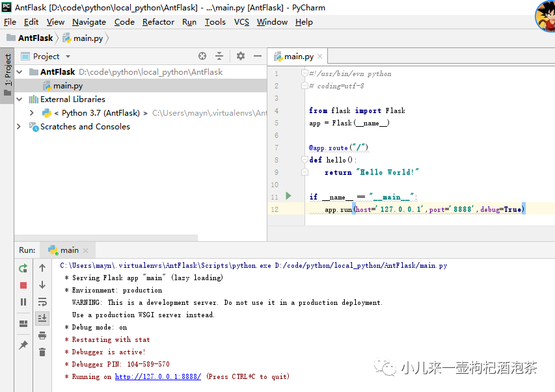Expand Python 3.7 (AntFlask) node
The image size is (555, 392).
32,113
